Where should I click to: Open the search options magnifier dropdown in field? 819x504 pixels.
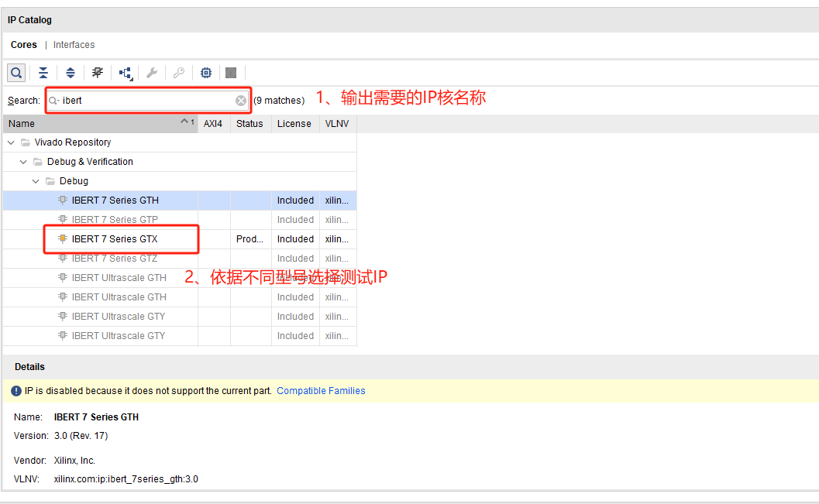coord(53,101)
